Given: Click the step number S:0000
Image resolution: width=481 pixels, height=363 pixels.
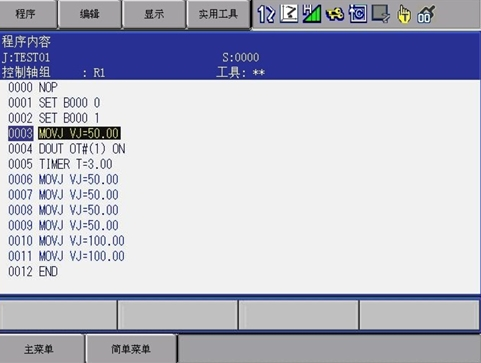Looking at the screenshot, I should (241, 57).
